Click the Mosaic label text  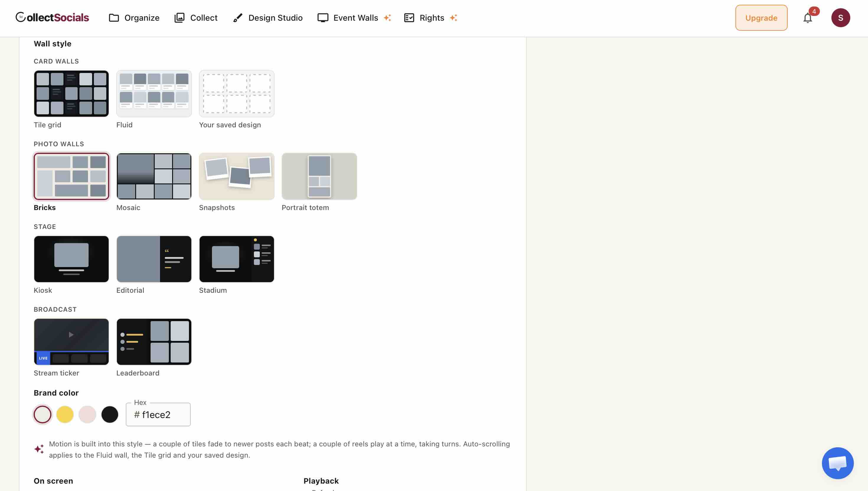128,208
